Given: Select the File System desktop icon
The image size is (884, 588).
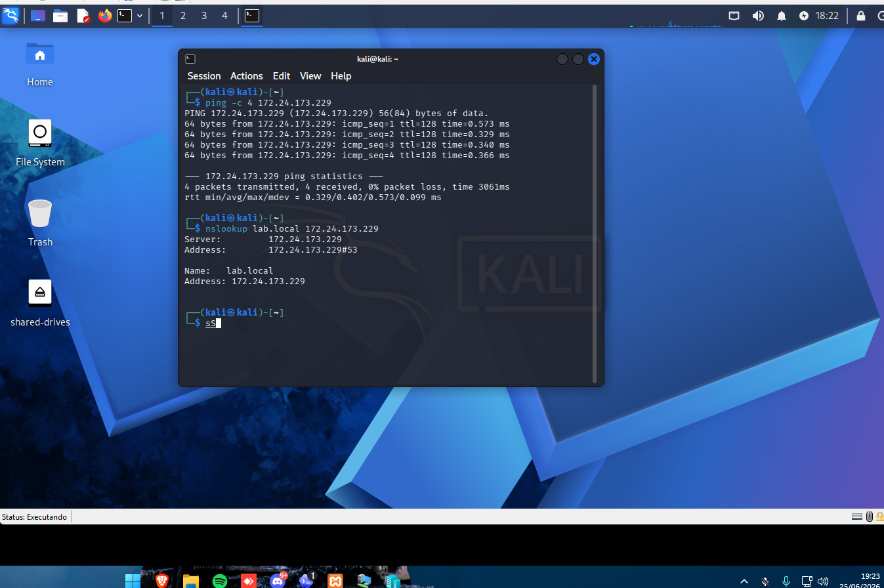Looking at the screenshot, I should pos(40,144).
